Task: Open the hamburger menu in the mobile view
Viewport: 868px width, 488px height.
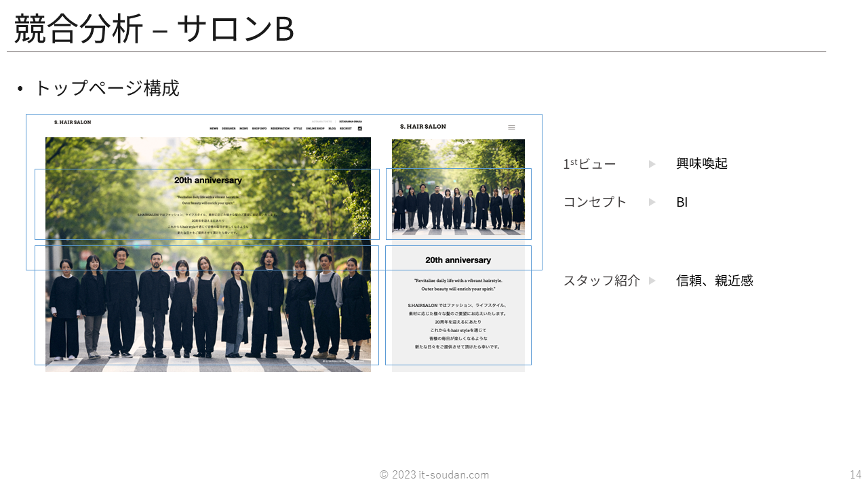Action: click(x=511, y=127)
